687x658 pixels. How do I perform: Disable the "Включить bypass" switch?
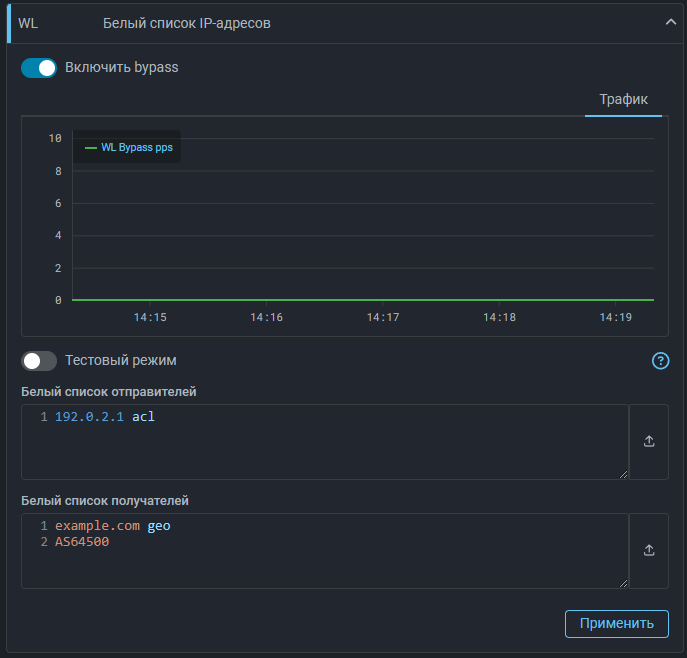click(x=39, y=68)
